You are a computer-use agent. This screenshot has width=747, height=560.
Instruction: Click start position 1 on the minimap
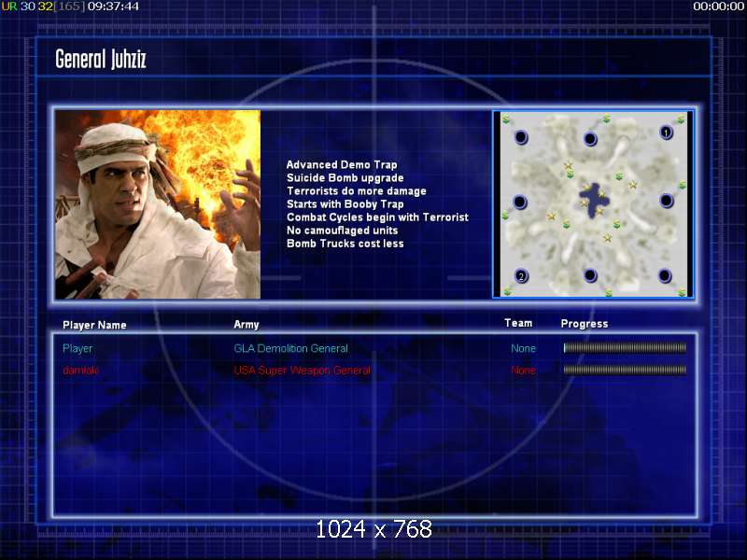pyautogui.click(x=666, y=133)
